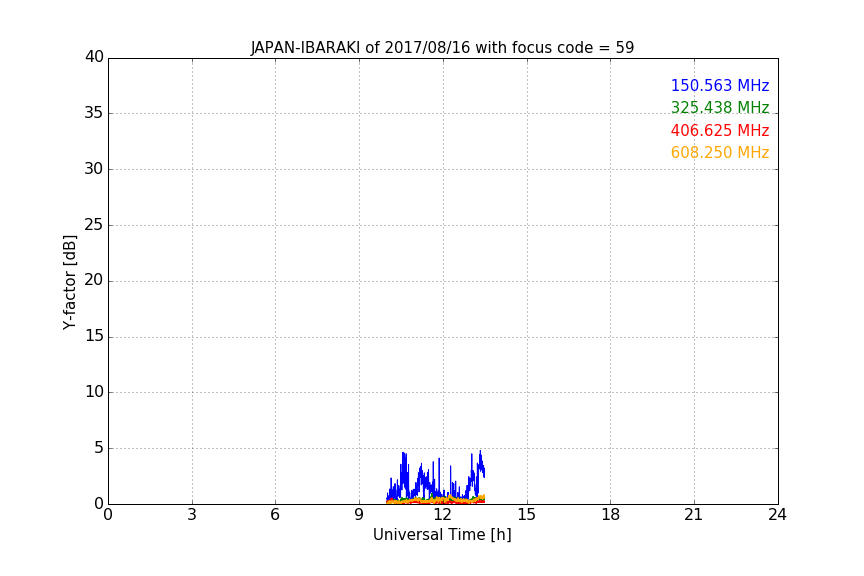Click the x-axis tick value 21
864x576 pixels.
[694, 515]
